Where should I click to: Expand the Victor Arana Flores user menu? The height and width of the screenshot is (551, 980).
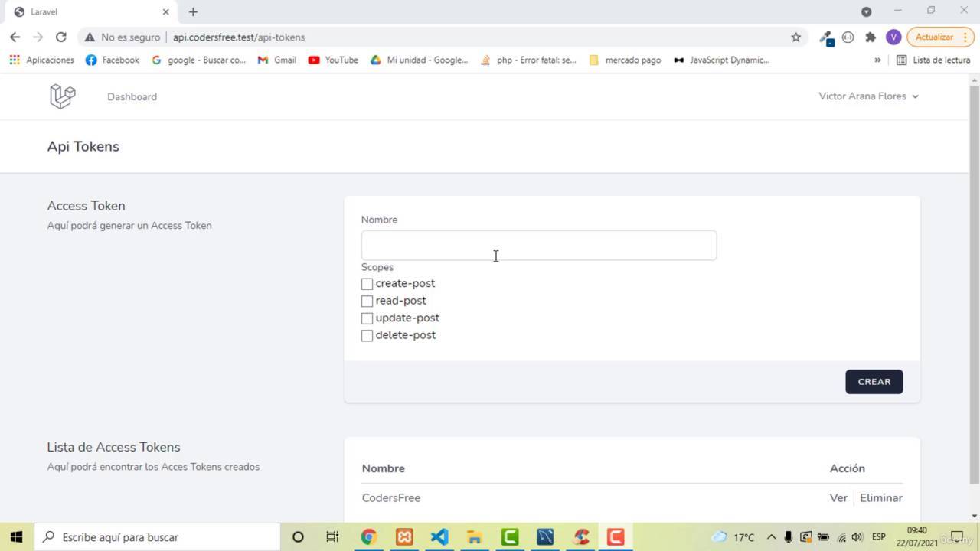tap(868, 96)
